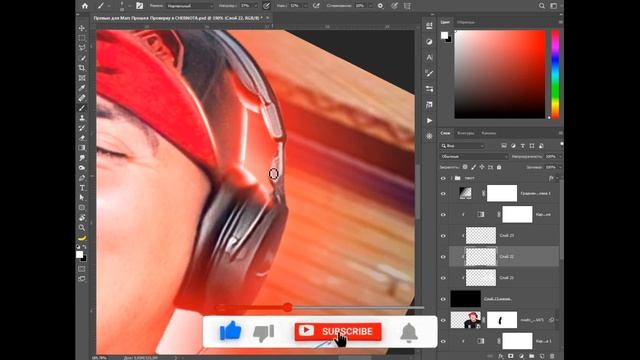Hide the black fill layer

point(443,299)
